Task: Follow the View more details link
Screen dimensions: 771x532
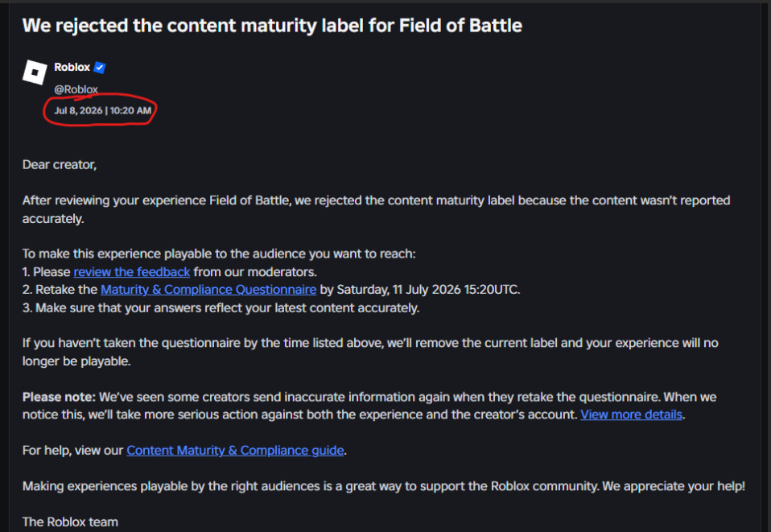Action: click(631, 414)
